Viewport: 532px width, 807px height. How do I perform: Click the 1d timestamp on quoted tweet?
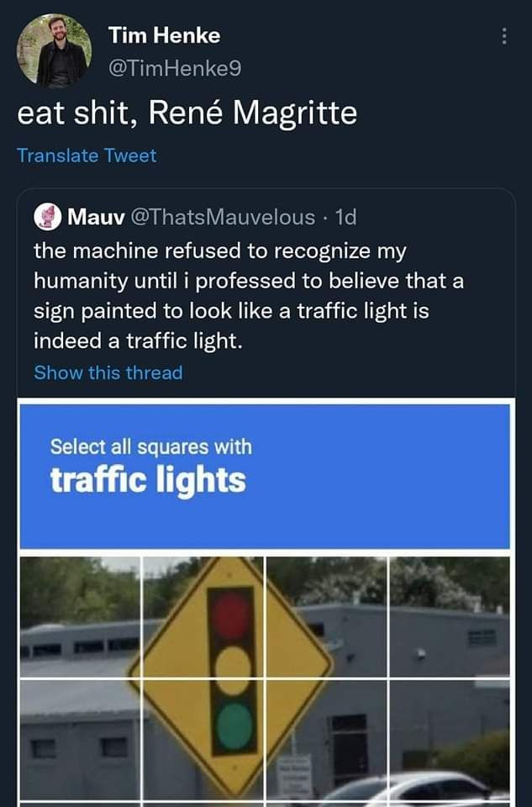[345, 217]
